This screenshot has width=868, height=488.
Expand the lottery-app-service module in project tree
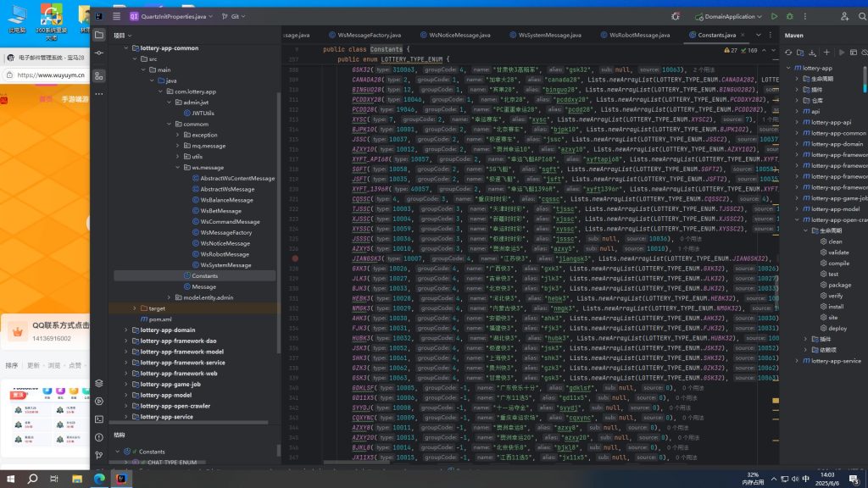126,417
